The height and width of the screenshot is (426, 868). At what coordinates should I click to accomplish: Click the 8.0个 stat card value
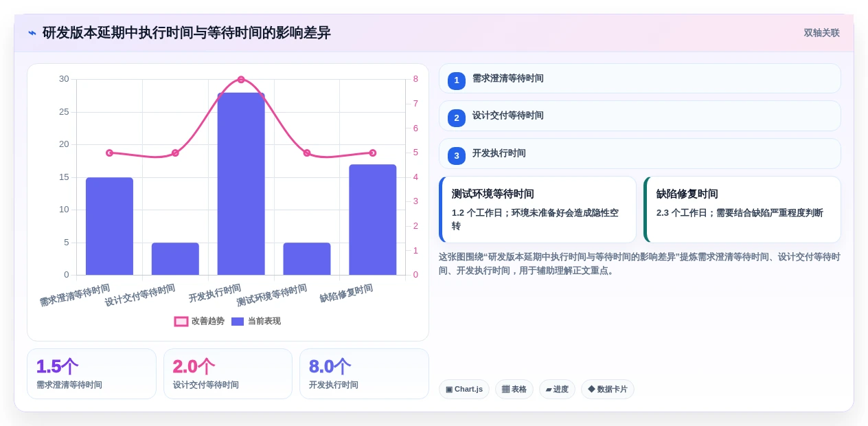pos(330,367)
